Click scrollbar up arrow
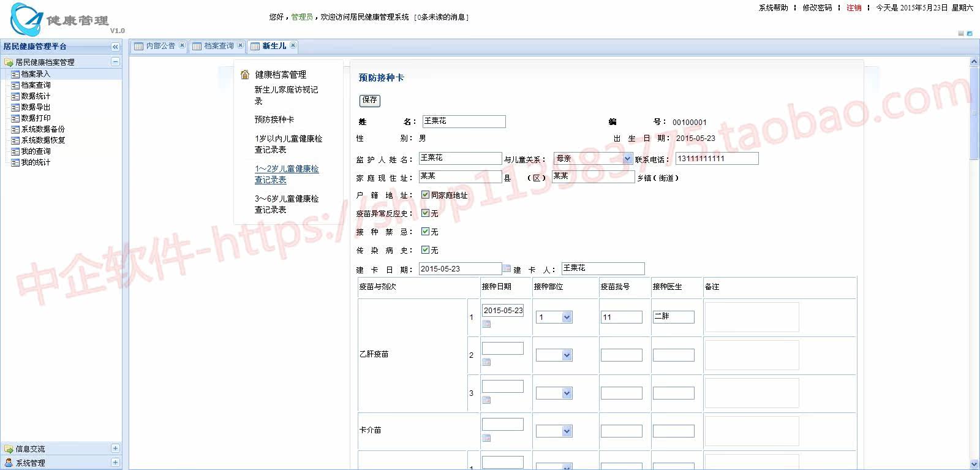The image size is (980, 470). (974, 62)
